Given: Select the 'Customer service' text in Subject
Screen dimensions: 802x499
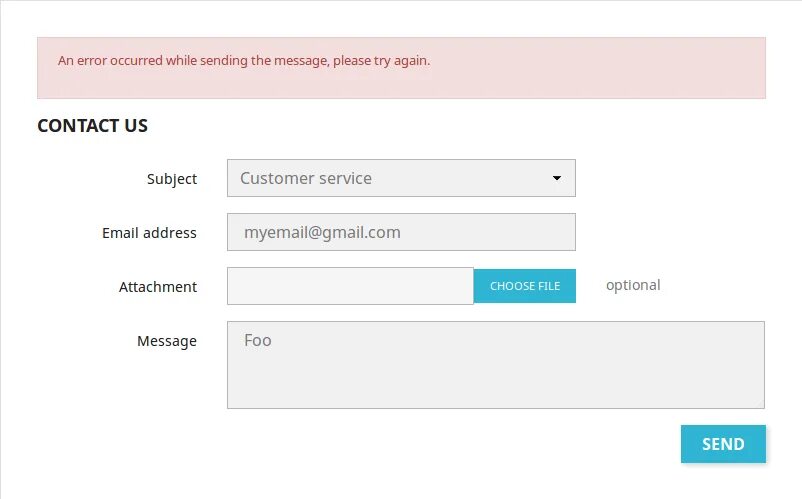Looking at the screenshot, I should (x=306, y=178).
